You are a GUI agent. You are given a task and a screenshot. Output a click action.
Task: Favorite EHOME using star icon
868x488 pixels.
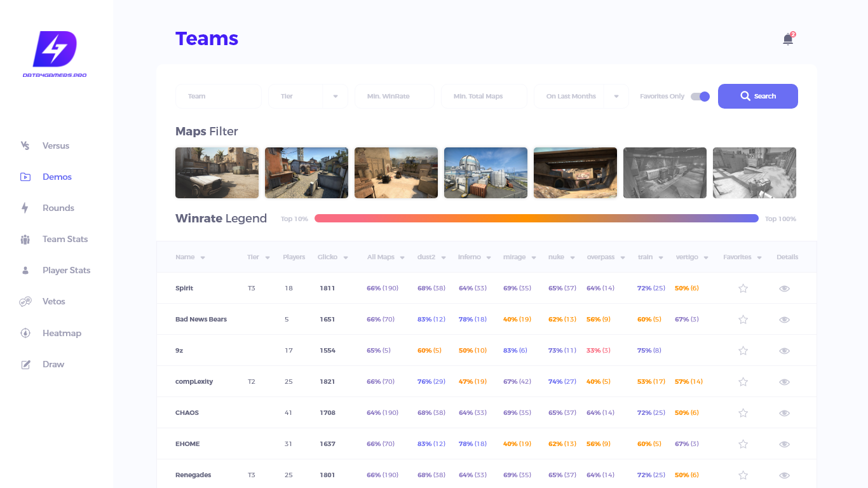[x=743, y=444]
